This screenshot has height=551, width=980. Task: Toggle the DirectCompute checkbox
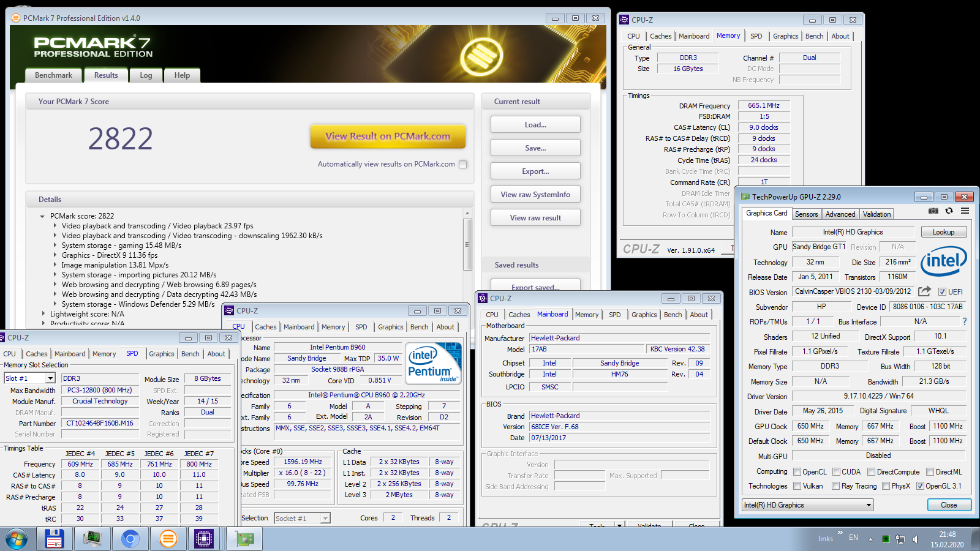click(872, 472)
